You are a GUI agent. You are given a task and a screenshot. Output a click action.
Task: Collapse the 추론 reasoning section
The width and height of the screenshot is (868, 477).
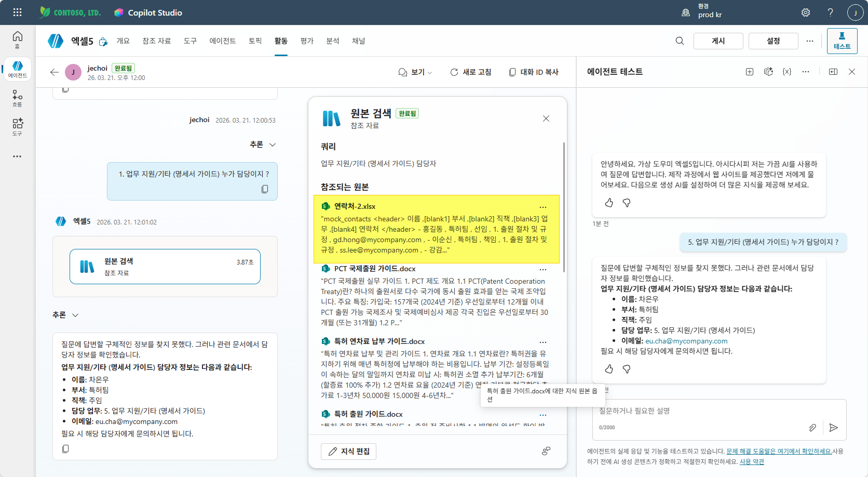click(x=263, y=144)
